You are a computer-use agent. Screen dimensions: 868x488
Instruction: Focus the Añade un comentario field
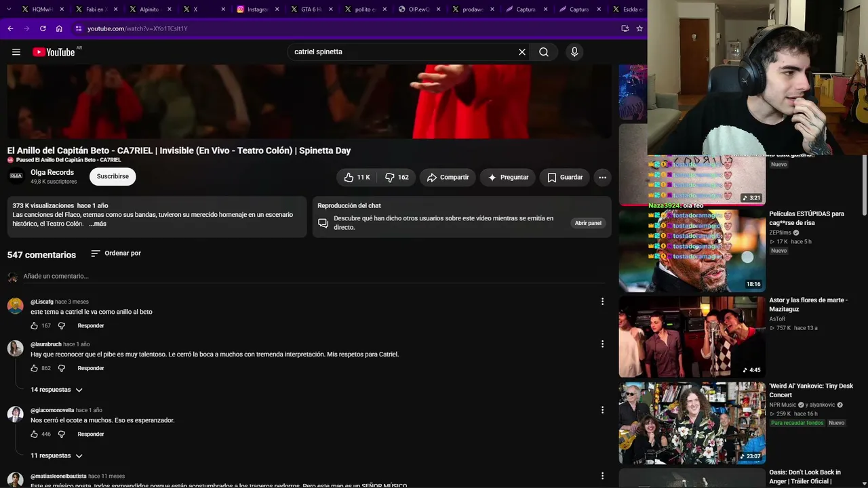coord(313,277)
